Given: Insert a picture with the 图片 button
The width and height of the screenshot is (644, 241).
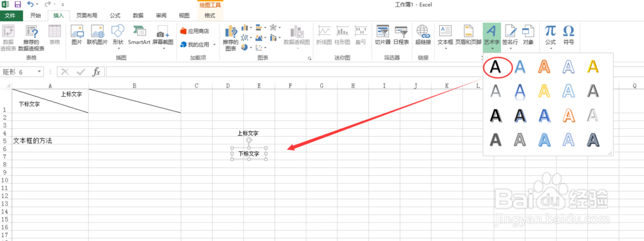Looking at the screenshot, I should coord(77,35).
